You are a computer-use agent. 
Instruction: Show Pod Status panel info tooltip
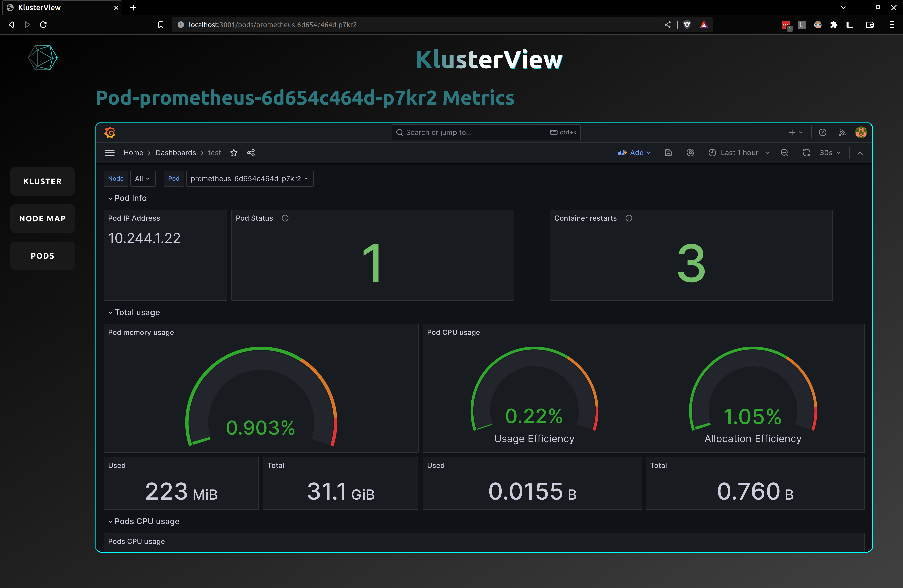tap(285, 218)
